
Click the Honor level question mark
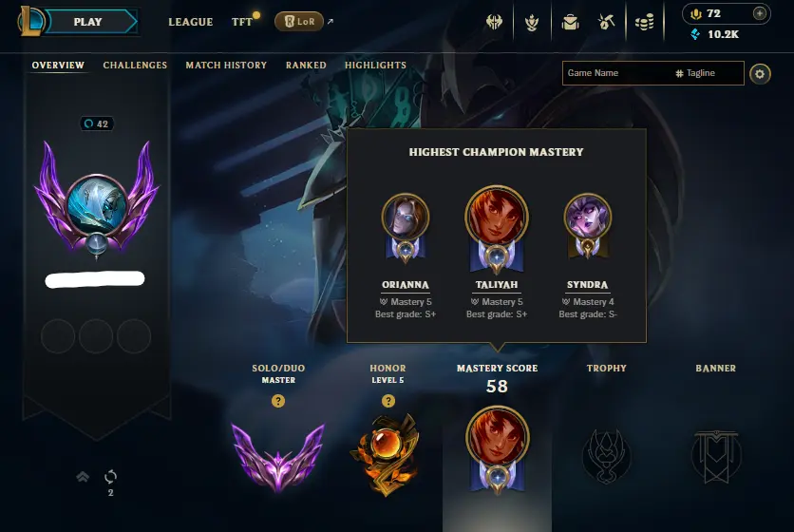pyautogui.click(x=388, y=401)
